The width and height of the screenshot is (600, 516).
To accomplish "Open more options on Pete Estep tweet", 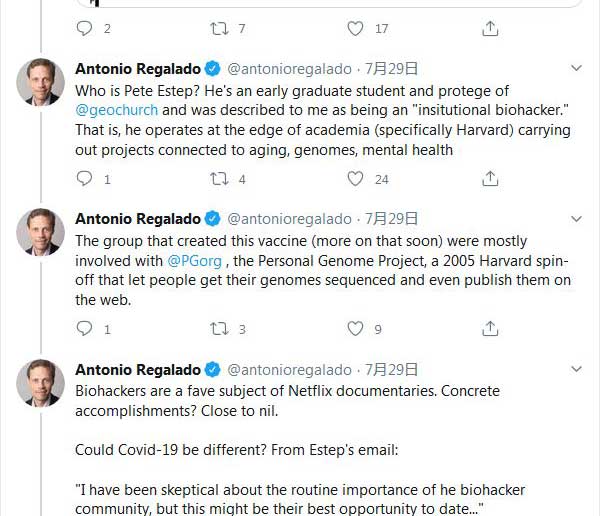I will coord(576,69).
